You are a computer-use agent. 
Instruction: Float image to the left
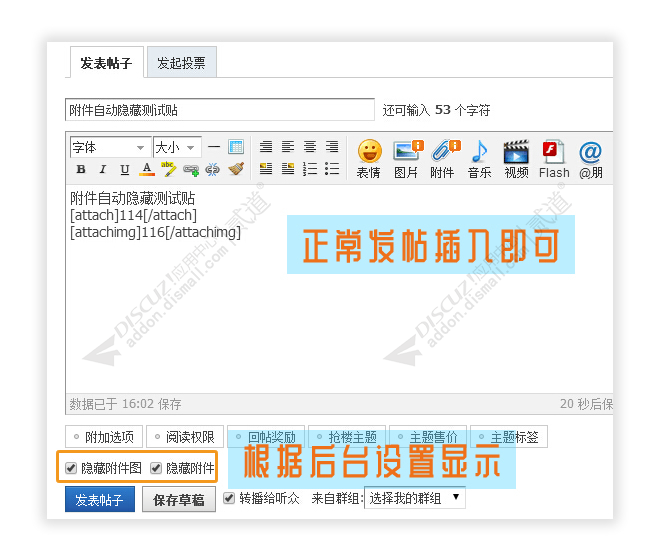tap(266, 168)
